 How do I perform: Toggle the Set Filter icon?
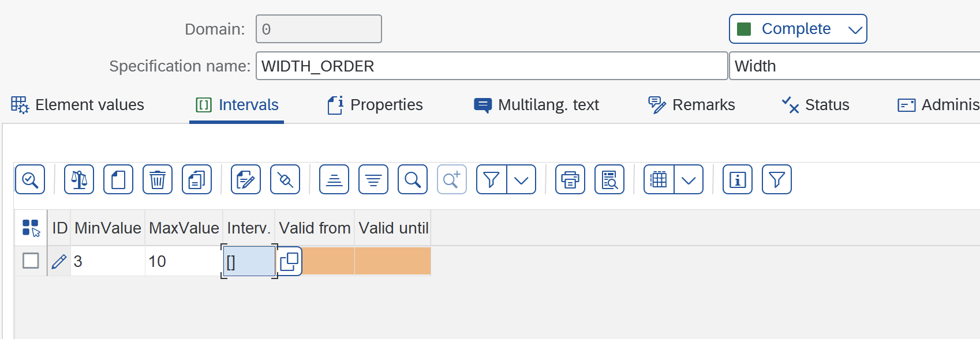776,179
